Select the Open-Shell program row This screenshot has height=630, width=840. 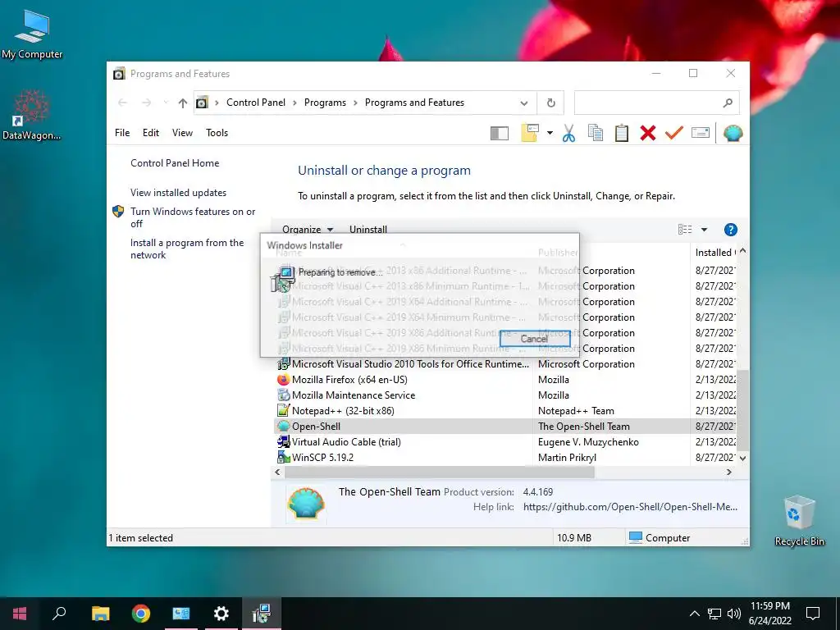[x=505, y=427]
